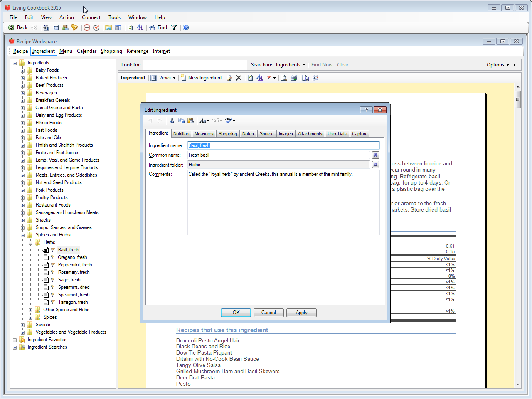Click the button beside Common name field
Viewport: 532px width, 399px height.
coord(375,155)
